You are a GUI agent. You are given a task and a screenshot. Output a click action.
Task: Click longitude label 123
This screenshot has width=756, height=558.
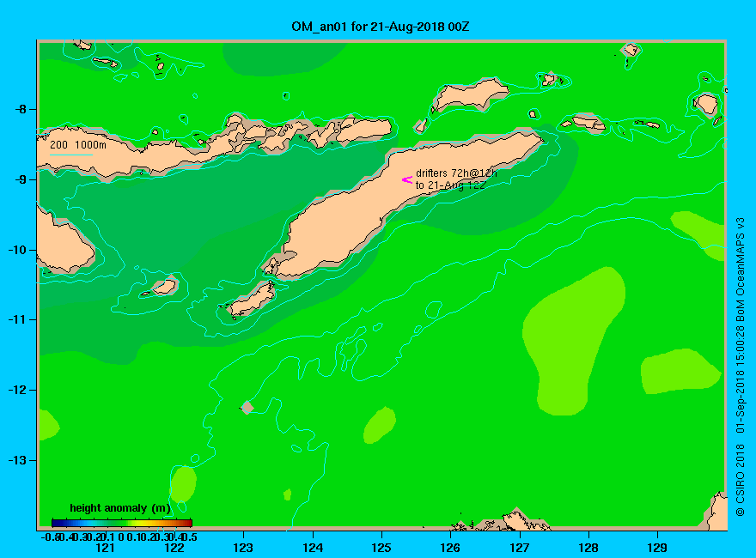pos(243,548)
